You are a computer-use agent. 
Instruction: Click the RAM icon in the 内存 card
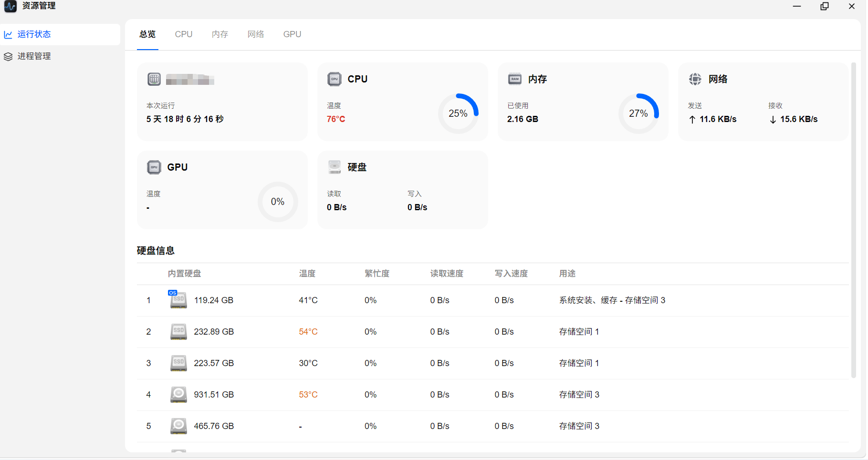pos(515,79)
